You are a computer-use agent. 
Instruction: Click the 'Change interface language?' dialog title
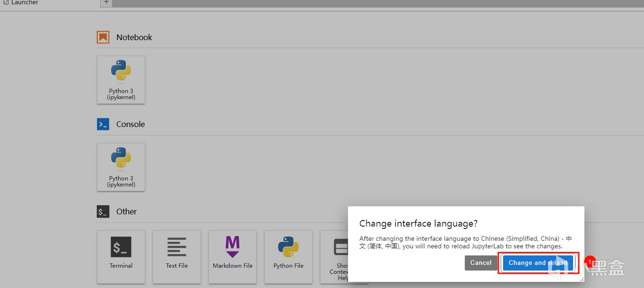[418, 223]
